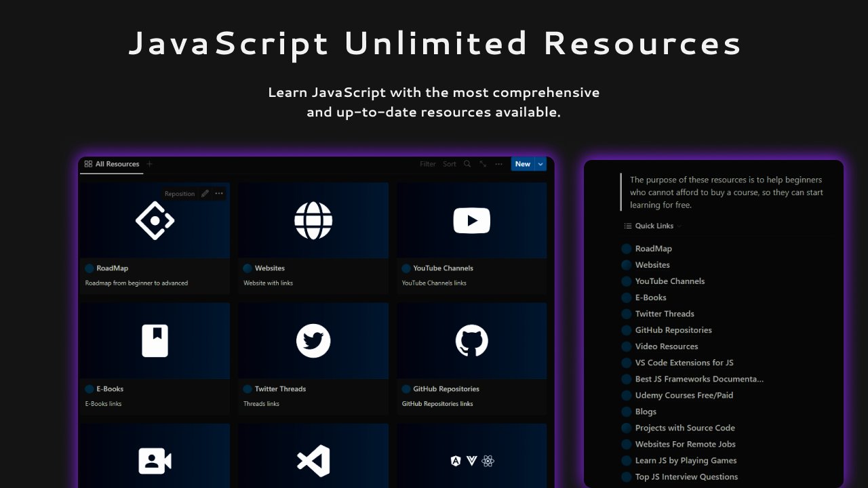The width and height of the screenshot is (868, 488).
Task: Add a new view with the plus sign
Action: tap(149, 163)
